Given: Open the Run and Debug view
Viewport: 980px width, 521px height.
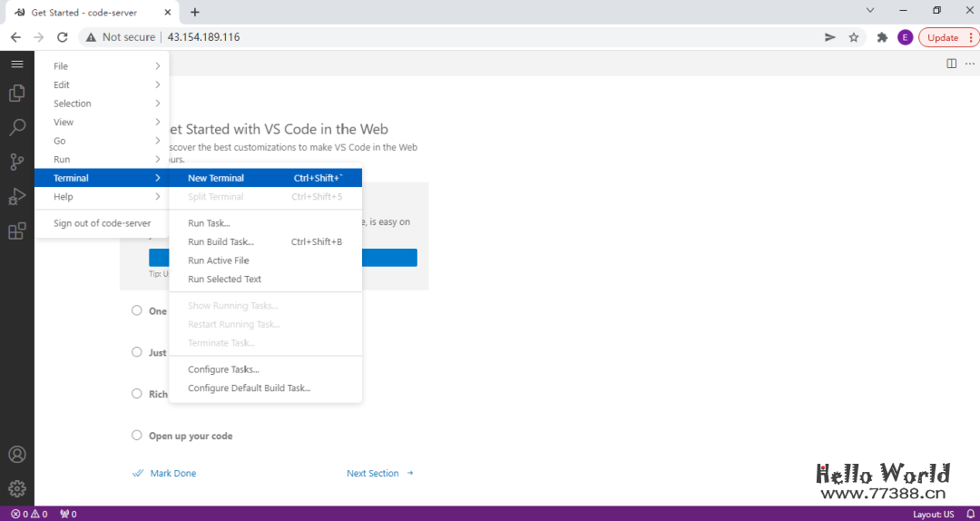Looking at the screenshot, I should pos(16,197).
